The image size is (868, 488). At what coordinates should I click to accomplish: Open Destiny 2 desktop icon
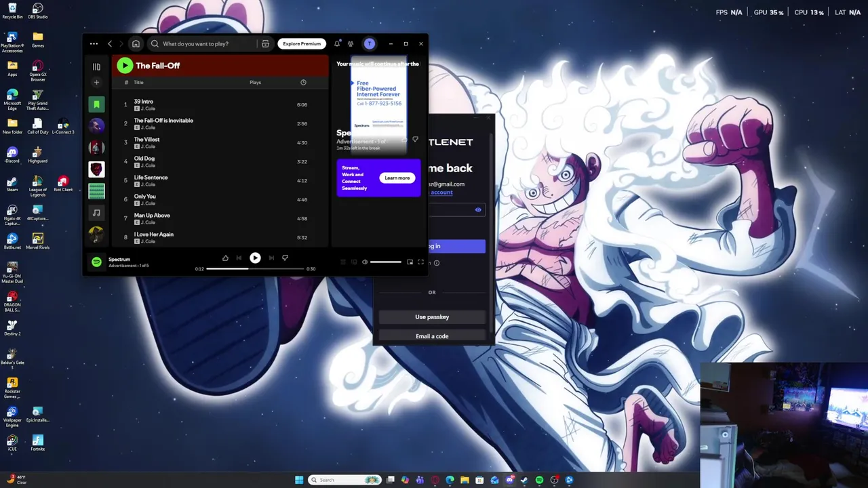coord(12,327)
